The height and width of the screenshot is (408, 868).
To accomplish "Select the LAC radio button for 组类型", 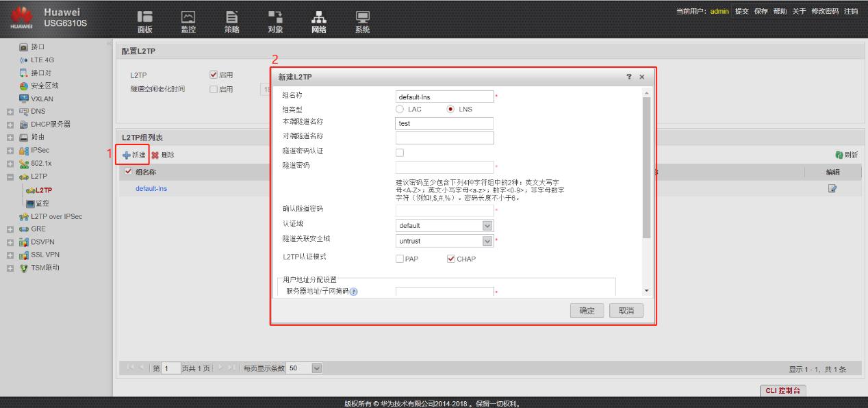I will [401, 110].
